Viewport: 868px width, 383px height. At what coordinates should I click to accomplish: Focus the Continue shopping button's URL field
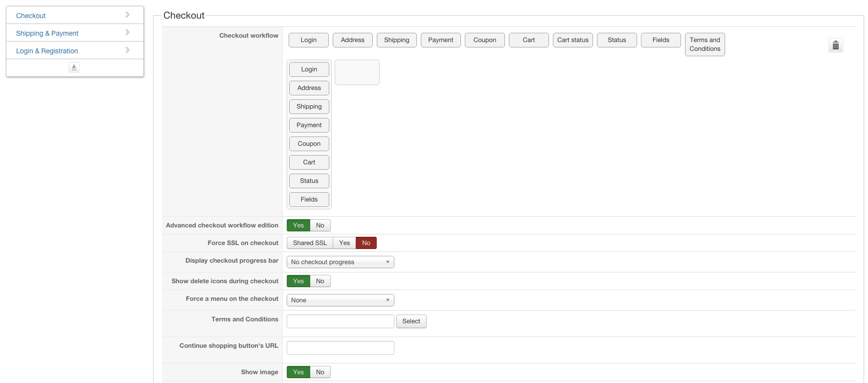pos(341,348)
